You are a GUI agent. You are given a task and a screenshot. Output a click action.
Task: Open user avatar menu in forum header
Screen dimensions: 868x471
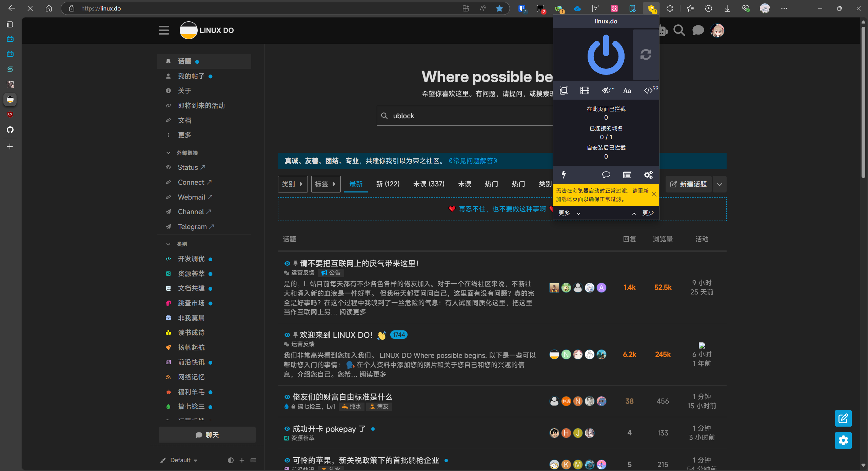[x=717, y=30]
